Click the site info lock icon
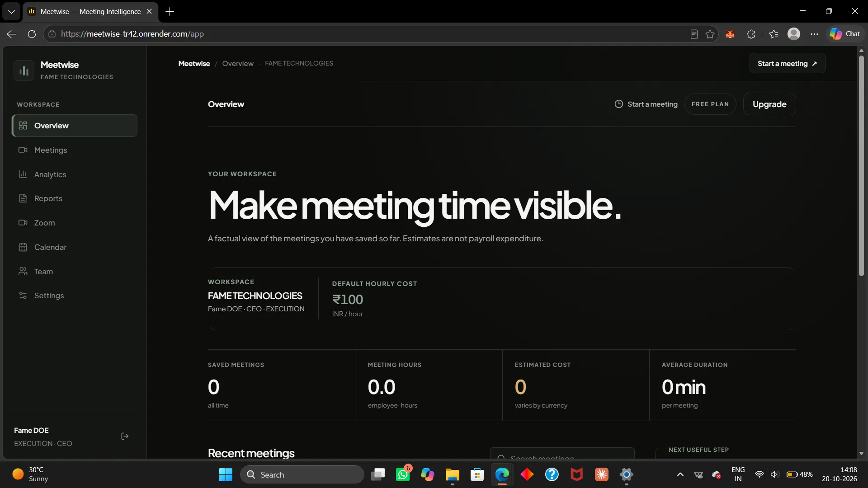Image resolution: width=868 pixels, height=488 pixels. pyautogui.click(x=52, y=34)
